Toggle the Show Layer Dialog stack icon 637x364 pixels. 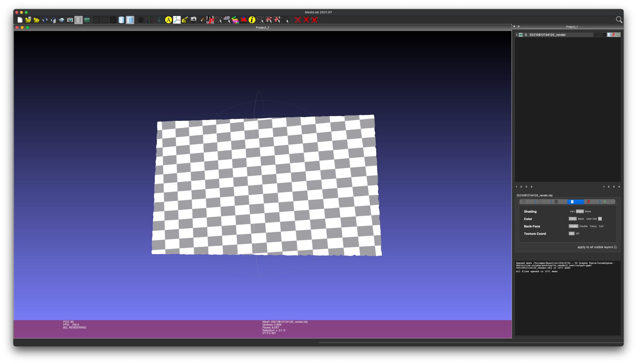pos(78,20)
